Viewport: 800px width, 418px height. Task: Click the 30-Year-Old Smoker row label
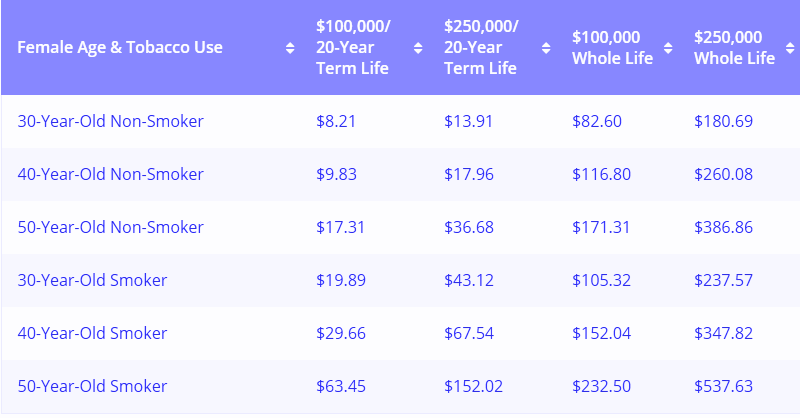(x=92, y=280)
